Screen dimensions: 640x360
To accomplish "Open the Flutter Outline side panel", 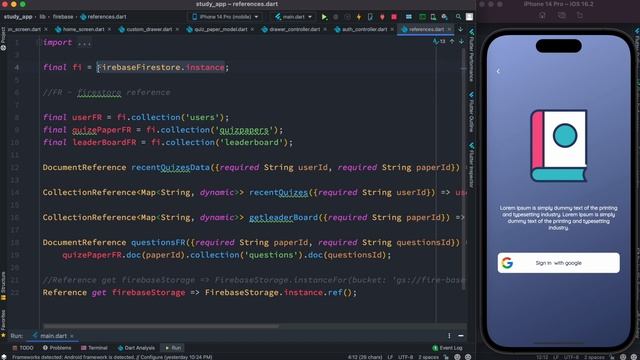I will 471,112.
